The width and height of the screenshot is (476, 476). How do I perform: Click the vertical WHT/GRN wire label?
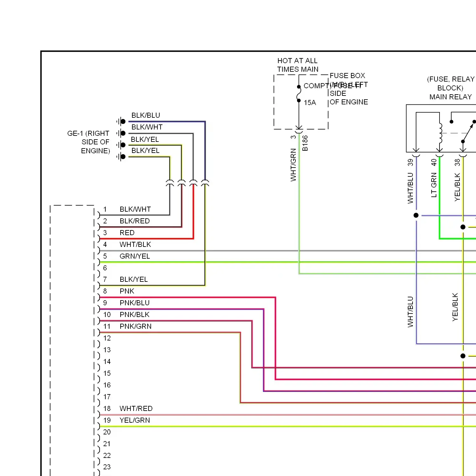[x=293, y=165]
